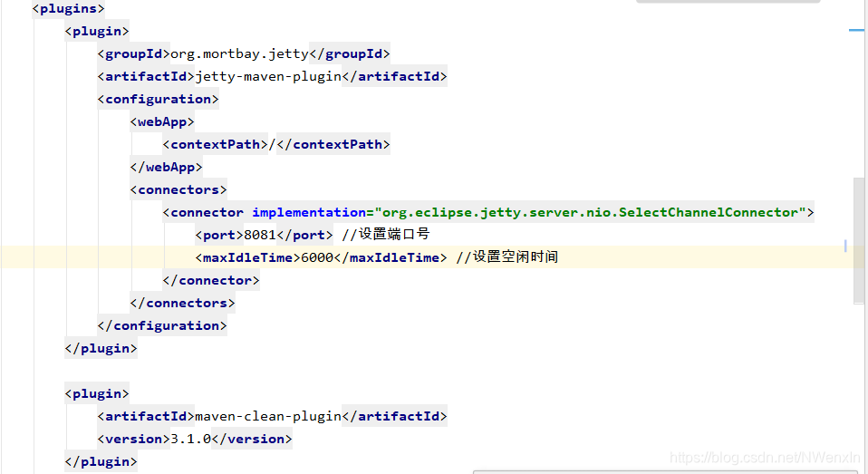
Task: Click the opening configuration tag
Action: [x=159, y=99]
